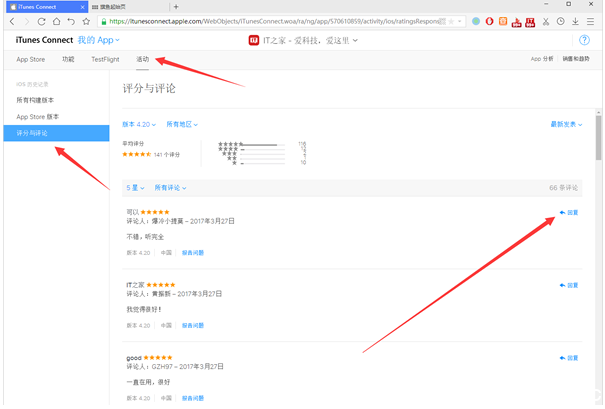Click the 评分与评论 page heading
The image size is (605, 409).
pyautogui.click(x=149, y=88)
